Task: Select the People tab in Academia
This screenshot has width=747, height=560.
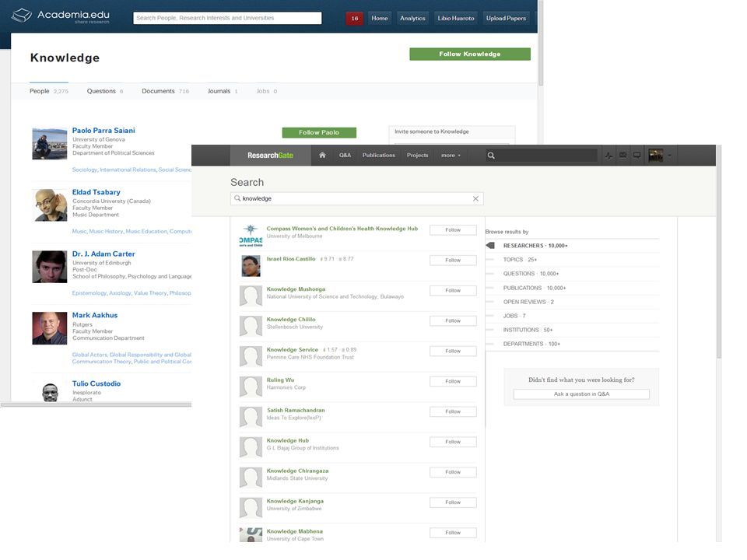Action: click(48, 91)
